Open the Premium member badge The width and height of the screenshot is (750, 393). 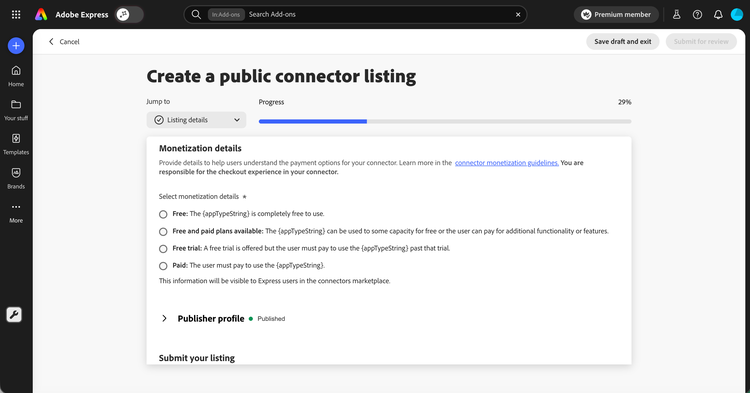tap(616, 15)
